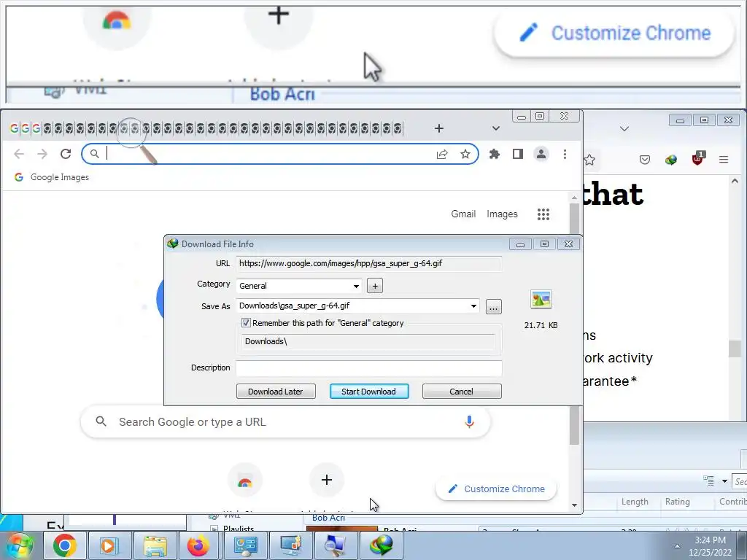Start voice search with microphone icon
The width and height of the screenshot is (747, 560).
pyautogui.click(x=469, y=422)
